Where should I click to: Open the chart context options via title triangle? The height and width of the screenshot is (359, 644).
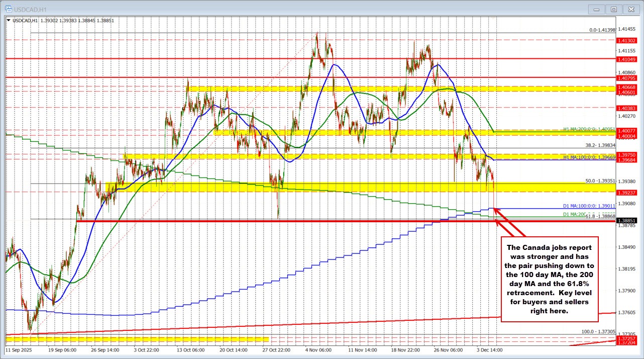click(7, 20)
